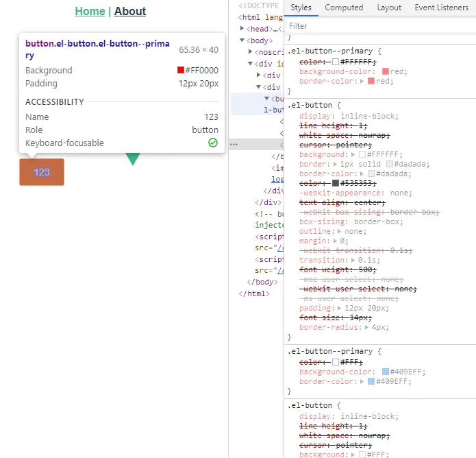This screenshot has width=476, height=458.
Task: Select the closing body tag in DOM tree
Action: 262,282
